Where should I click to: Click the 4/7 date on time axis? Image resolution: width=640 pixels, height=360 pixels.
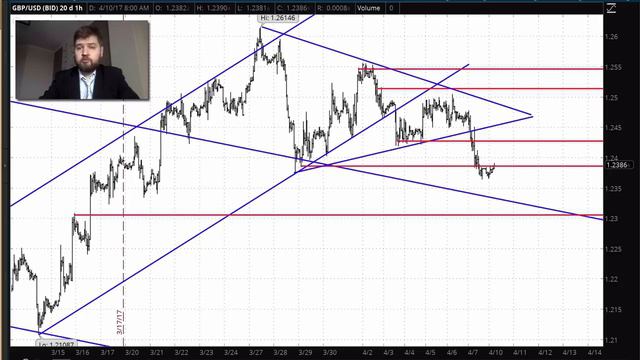tap(473, 352)
